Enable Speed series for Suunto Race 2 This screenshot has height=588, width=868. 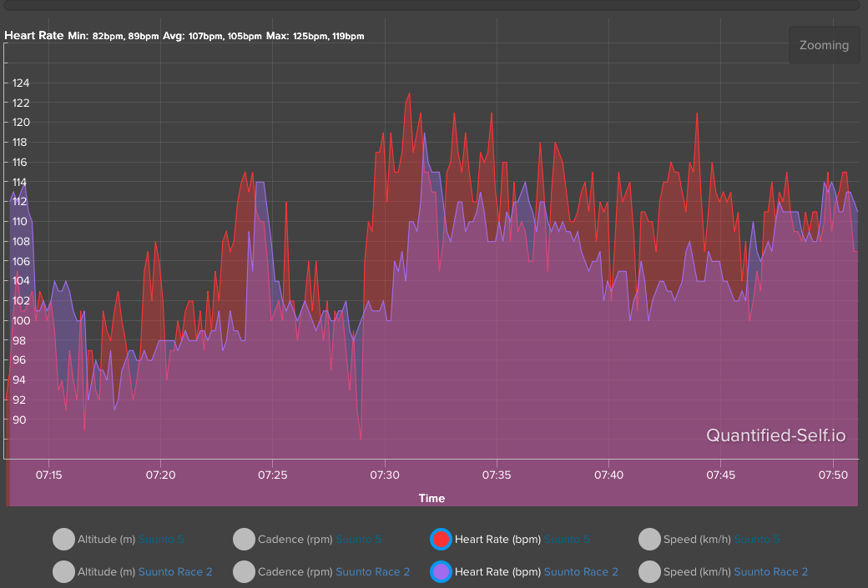[649, 571]
